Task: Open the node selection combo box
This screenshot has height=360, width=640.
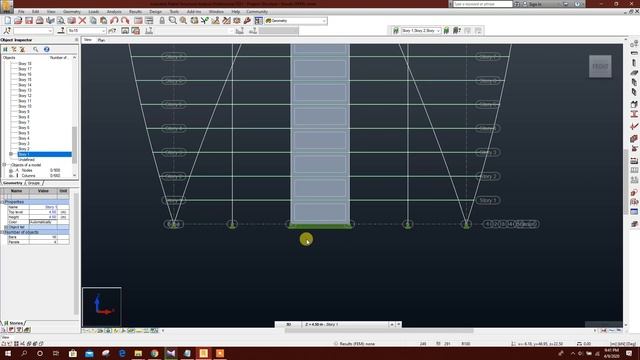Action: coord(33,31)
